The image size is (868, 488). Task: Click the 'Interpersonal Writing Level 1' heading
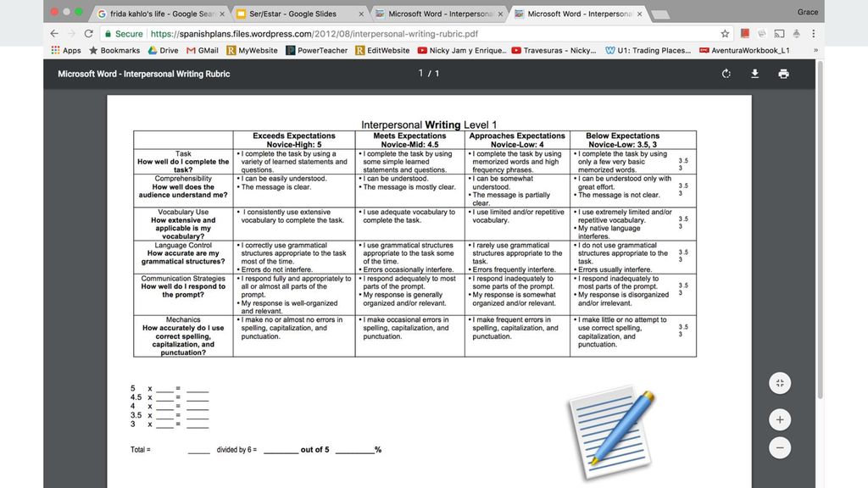click(429, 125)
